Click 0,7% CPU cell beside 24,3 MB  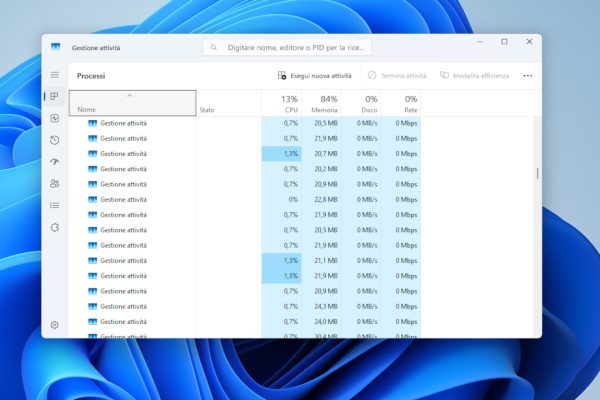[x=282, y=306]
